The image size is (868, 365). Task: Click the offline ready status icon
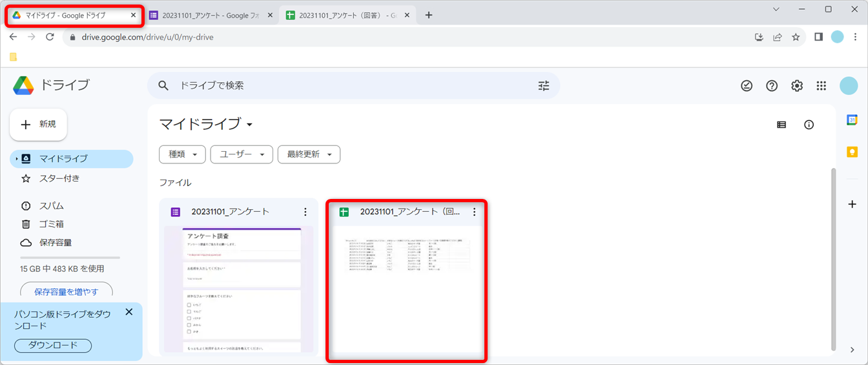coord(747,86)
